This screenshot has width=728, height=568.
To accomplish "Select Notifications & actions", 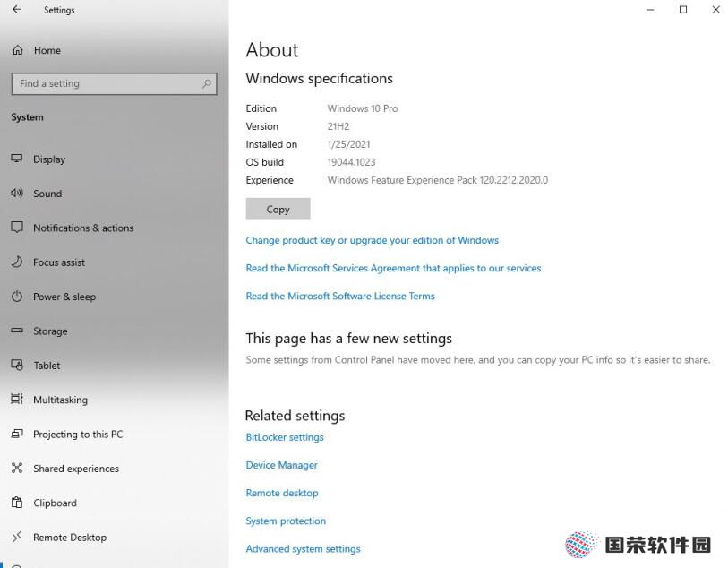I will pyautogui.click(x=83, y=228).
